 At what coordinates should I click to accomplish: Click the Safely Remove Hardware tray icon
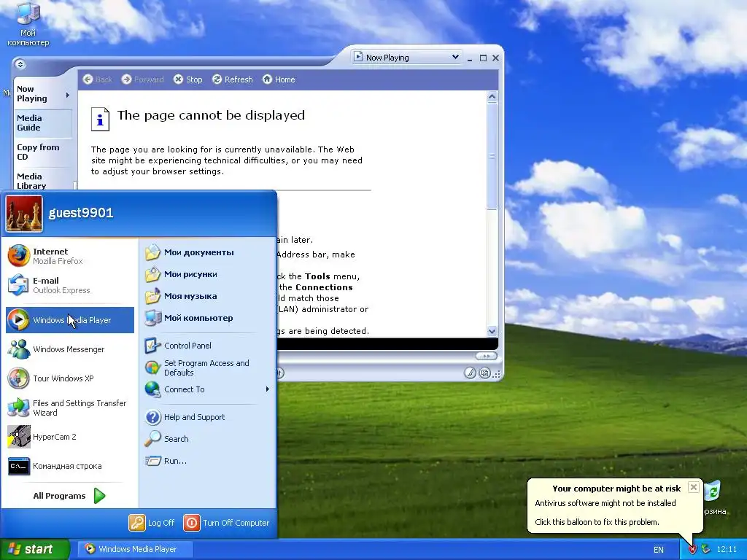[706, 549]
